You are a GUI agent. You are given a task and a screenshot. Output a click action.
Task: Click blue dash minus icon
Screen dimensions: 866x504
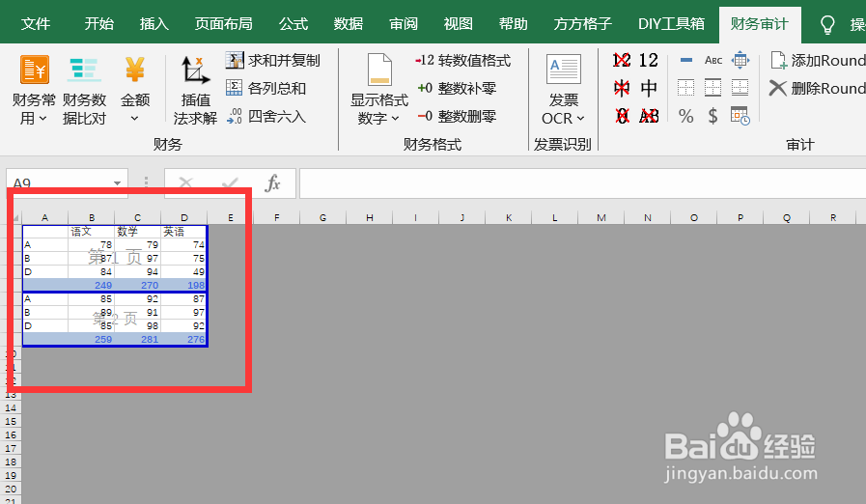pos(686,60)
